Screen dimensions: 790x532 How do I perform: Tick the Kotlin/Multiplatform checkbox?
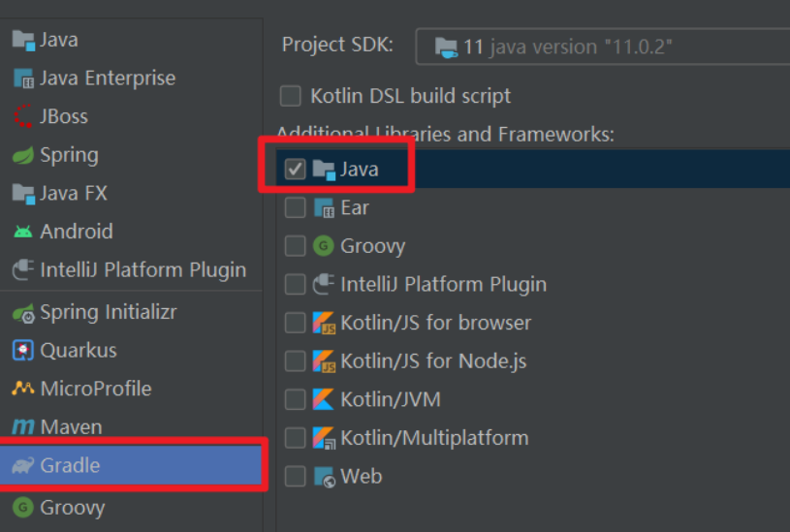pyautogui.click(x=295, y=438)
